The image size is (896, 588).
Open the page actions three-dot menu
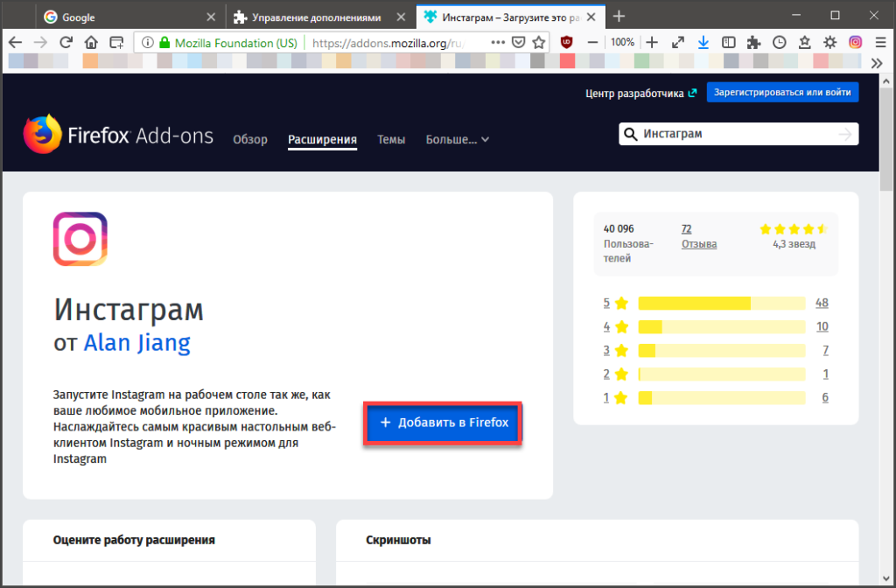498,42
